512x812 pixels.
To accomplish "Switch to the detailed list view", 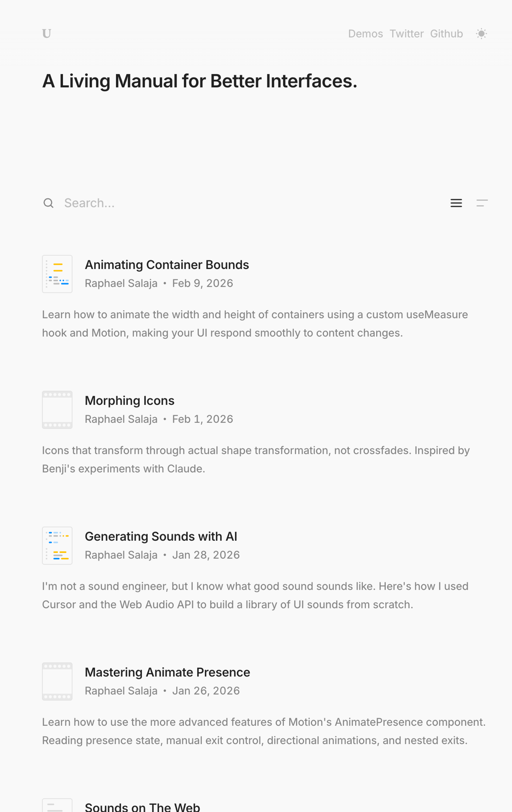I will tap(456, 203).
